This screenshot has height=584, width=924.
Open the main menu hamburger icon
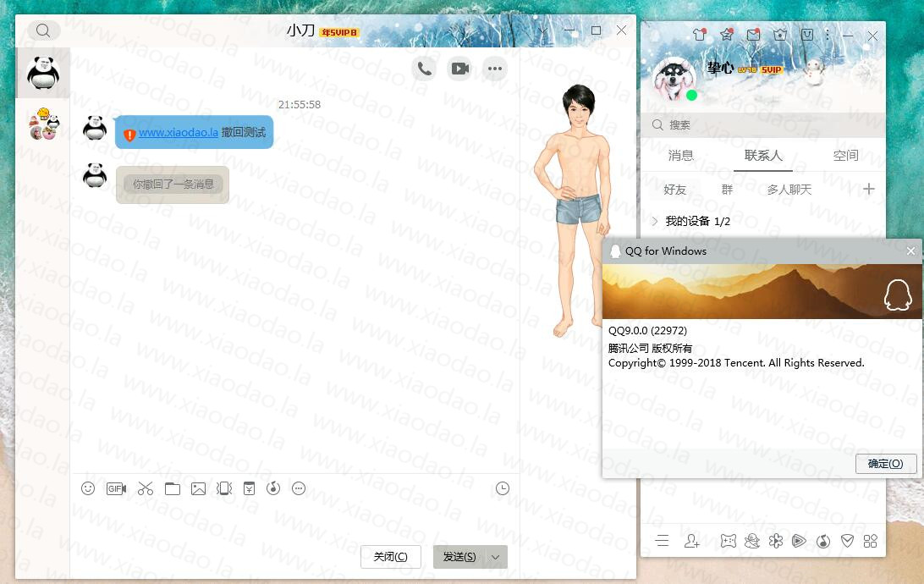pyautogui.click(x=662, y=541)
